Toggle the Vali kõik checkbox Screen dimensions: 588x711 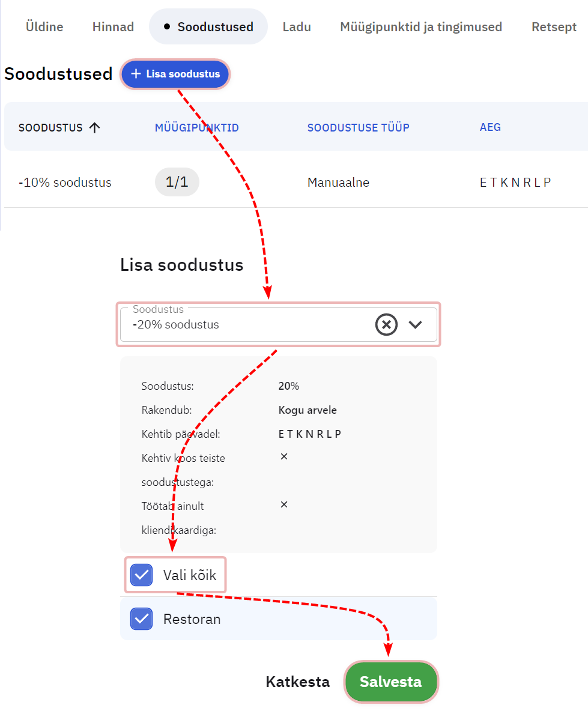tap(141, 575)
